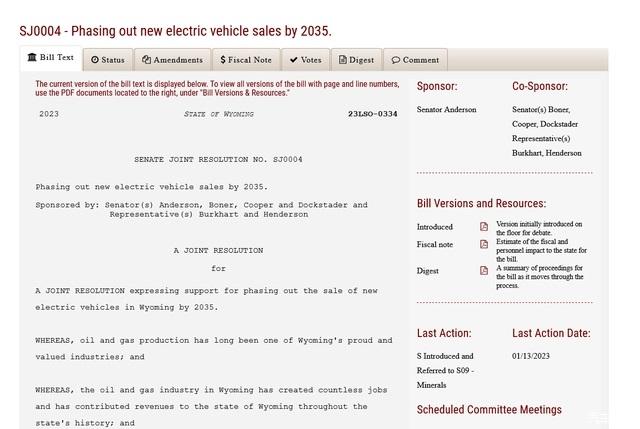Click sponsor name Senator Anderson
The height and width of the screenshot is (429, 640).
click(447, 110)
